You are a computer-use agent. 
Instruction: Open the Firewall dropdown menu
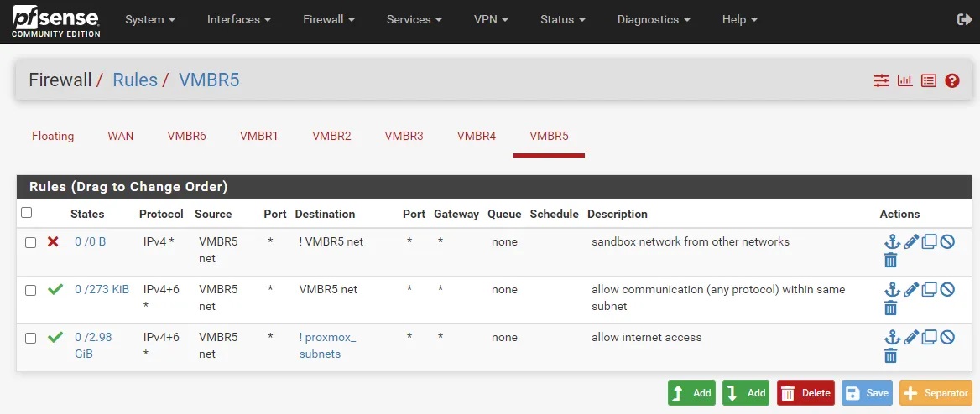[x=329, y=20]
